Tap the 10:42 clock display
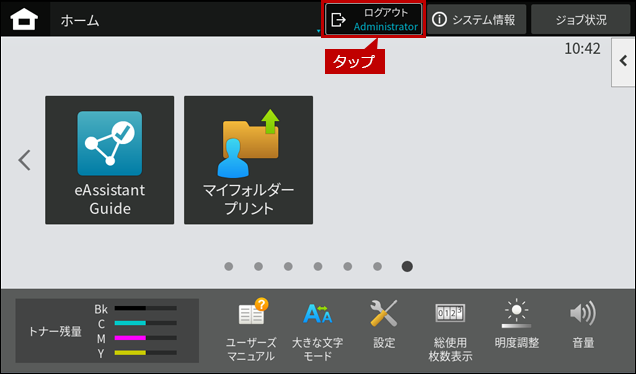The height and width of the screenshot is (374, 636). coord(582,49)
